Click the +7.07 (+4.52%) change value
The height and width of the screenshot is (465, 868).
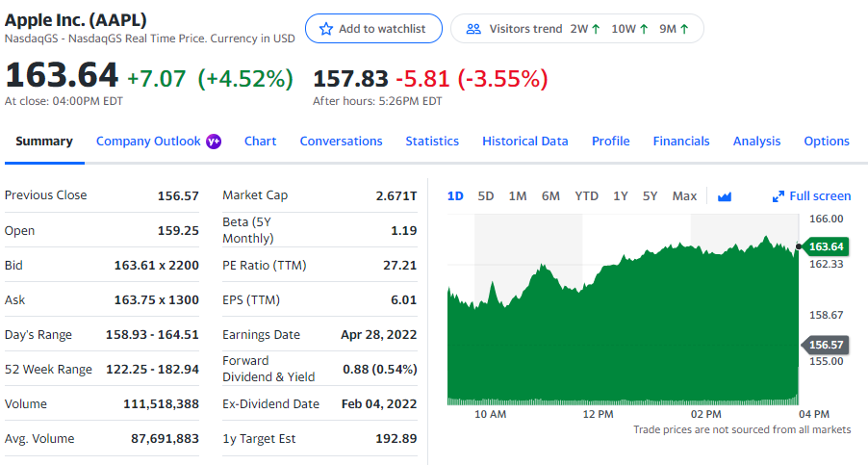[x=210, y=78]
